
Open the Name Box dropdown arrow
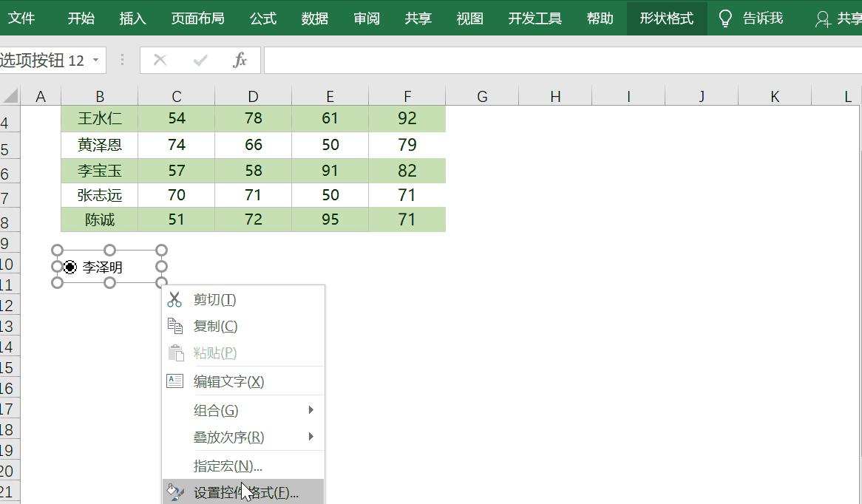pyautogui.click(x=95, y=60)
